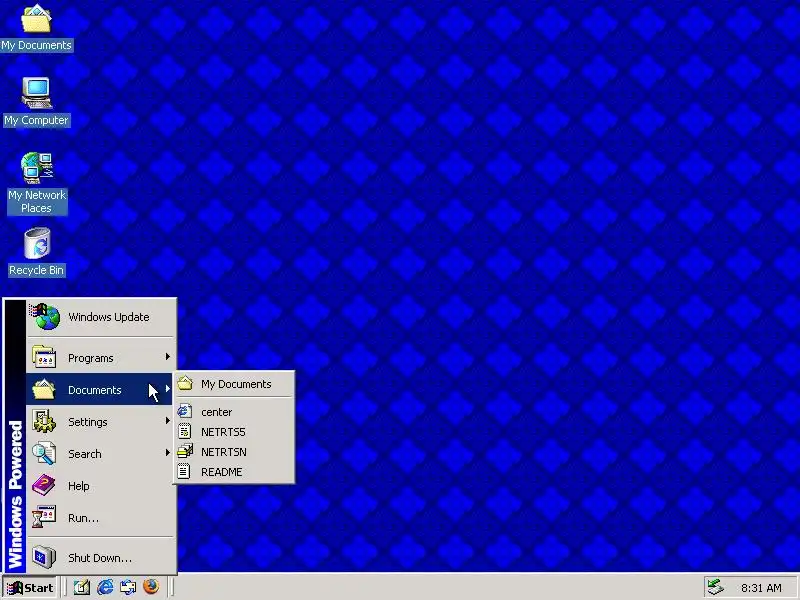Click the center file's Internet Explorer icon
The image size is (800, 600).
[185, 411]
